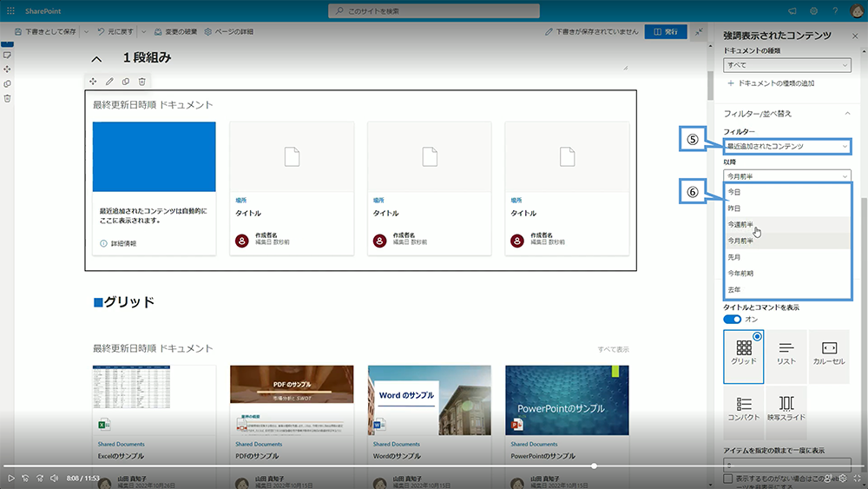This screenshot has width=868, height=489.
Task: Click the video fullscreen icon
Action: coord(857,478)
